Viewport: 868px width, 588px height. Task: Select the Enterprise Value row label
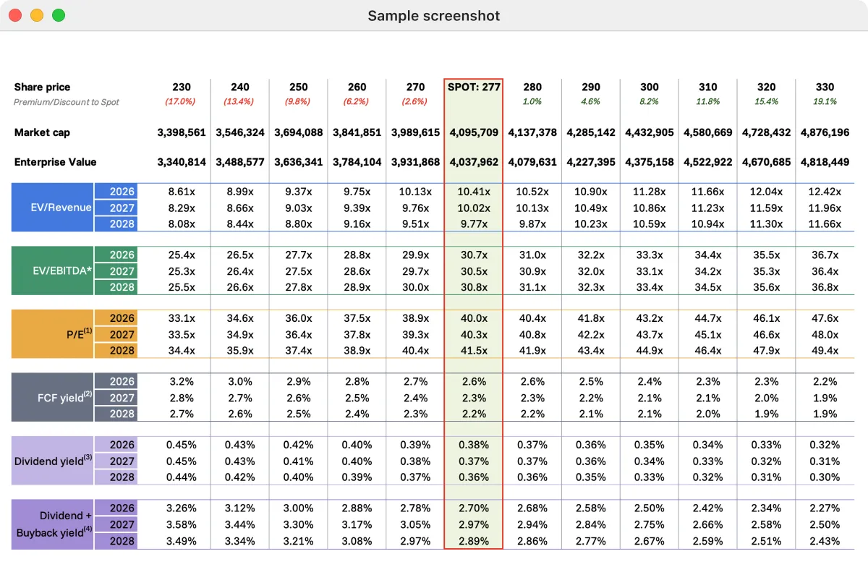55,162
